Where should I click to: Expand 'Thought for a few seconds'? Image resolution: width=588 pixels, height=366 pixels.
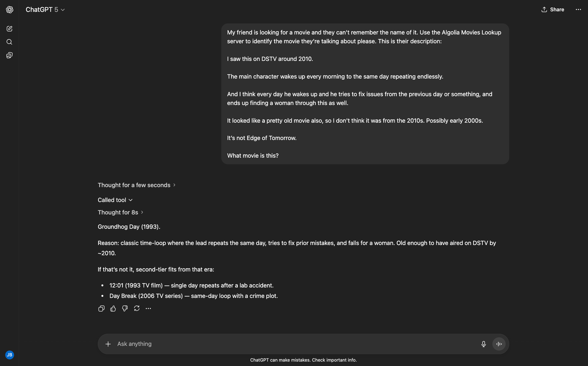[137, 185]
